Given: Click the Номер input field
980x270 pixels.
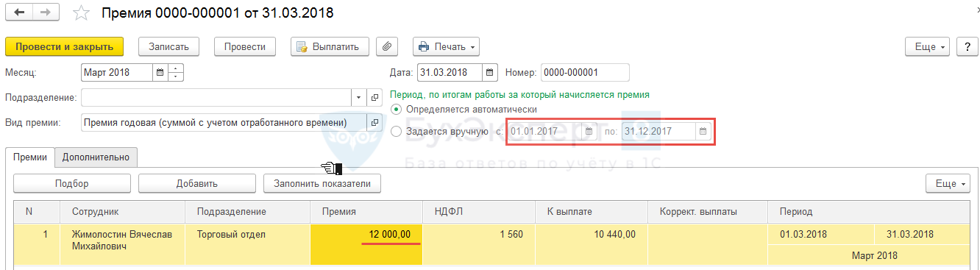Looking at the screenshot, I should click(x=585, y=73).
